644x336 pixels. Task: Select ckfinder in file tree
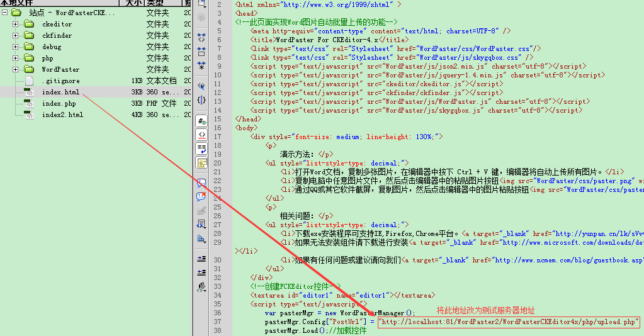click(57, 35)
